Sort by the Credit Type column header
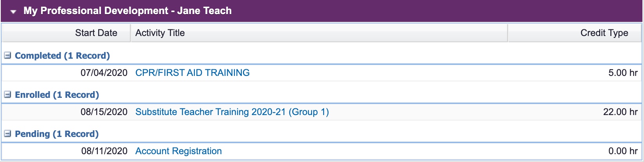Screen dimensions: 644x162 (x=604, y=33)
